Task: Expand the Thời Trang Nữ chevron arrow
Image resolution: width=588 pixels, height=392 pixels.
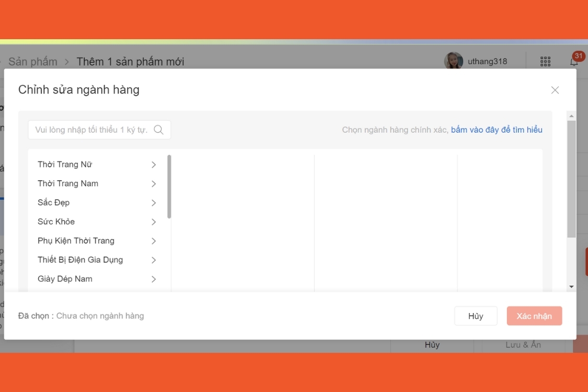Action: 153,165
